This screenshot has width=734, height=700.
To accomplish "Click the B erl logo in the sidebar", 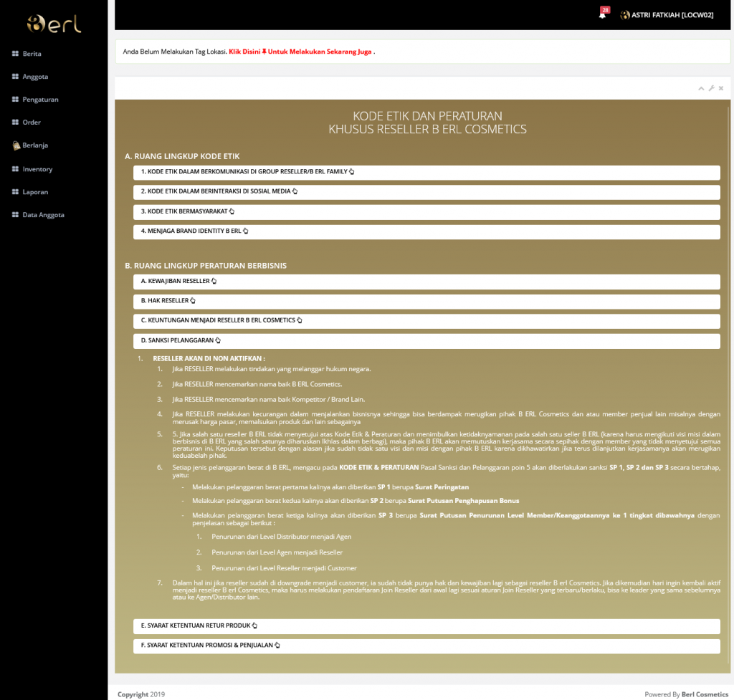I will coord(54,24).
